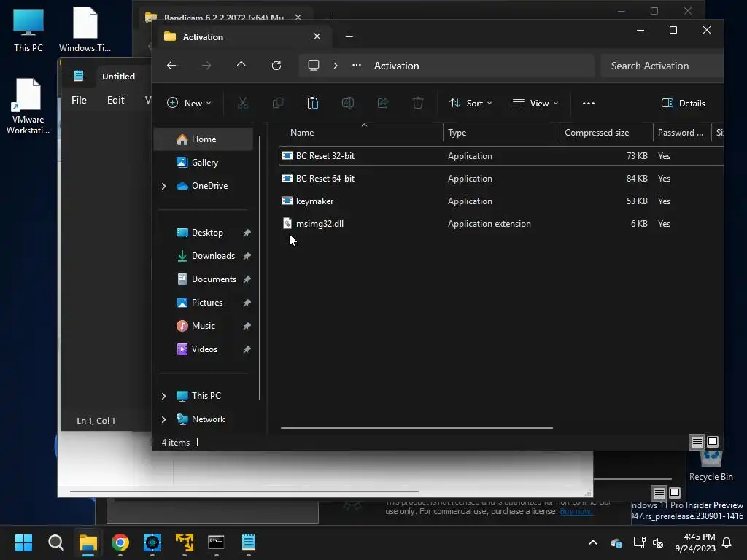This screenshot has width=747, height=560.
Task: Select Home in navigation pane
Action: pos(204,139)
